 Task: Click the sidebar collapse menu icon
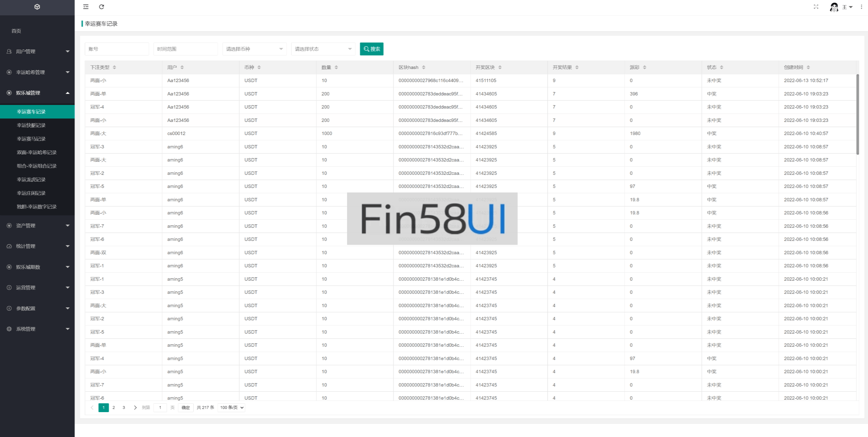point(86,7)
